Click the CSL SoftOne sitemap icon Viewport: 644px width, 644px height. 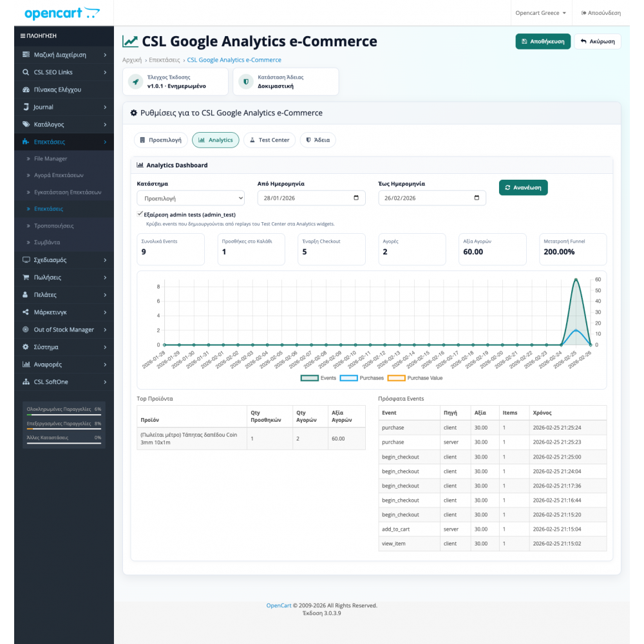click(26, 382)
